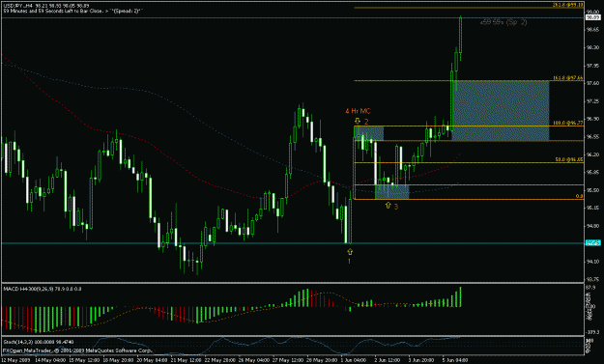Click the MACD H4 indicator label
The width and height of the screenshot is (604, 364).
[x=42, y=289]
